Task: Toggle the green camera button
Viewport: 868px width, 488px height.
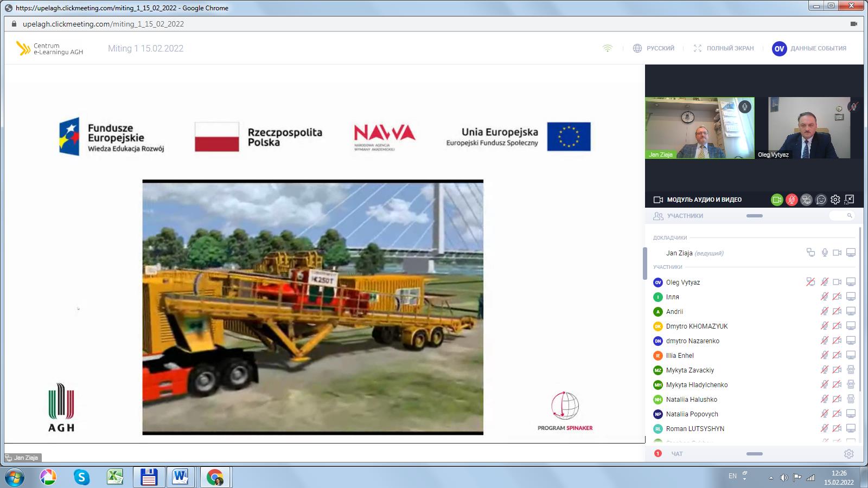Action: (777, 200)
